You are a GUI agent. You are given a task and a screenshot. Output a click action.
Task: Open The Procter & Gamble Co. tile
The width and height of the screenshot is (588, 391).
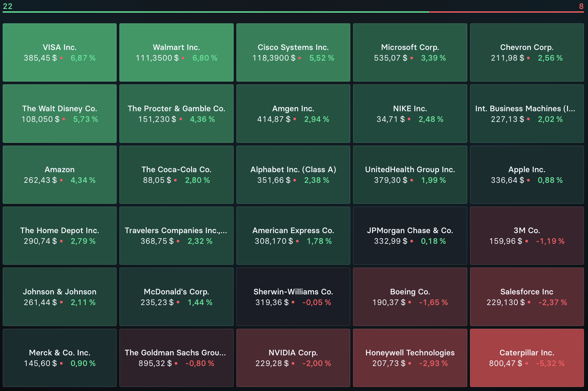[x=176, y=114]
